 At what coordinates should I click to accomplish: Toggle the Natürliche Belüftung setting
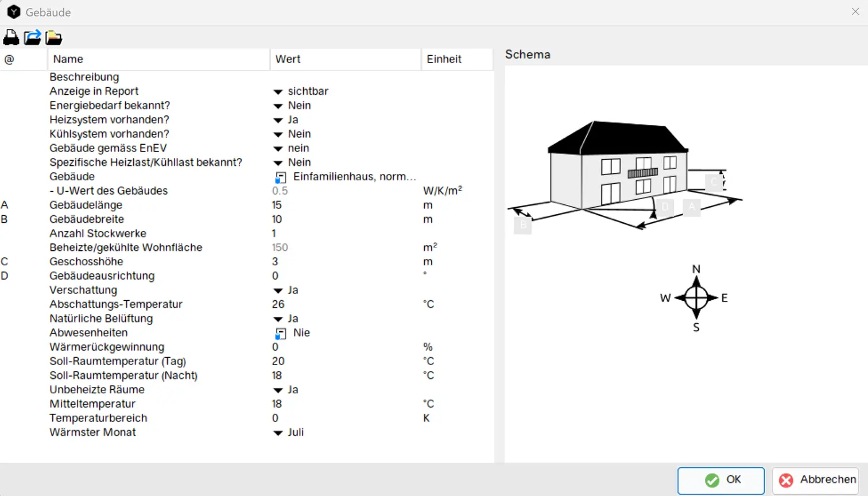point(278,319)
